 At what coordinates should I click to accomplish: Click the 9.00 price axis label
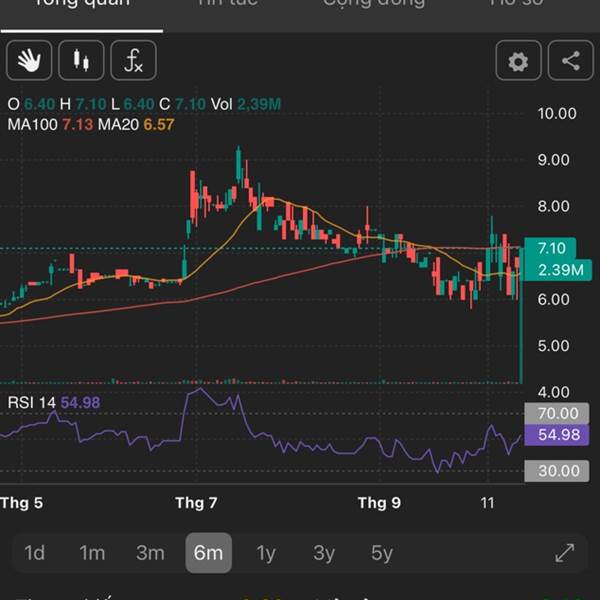point(554,160)
